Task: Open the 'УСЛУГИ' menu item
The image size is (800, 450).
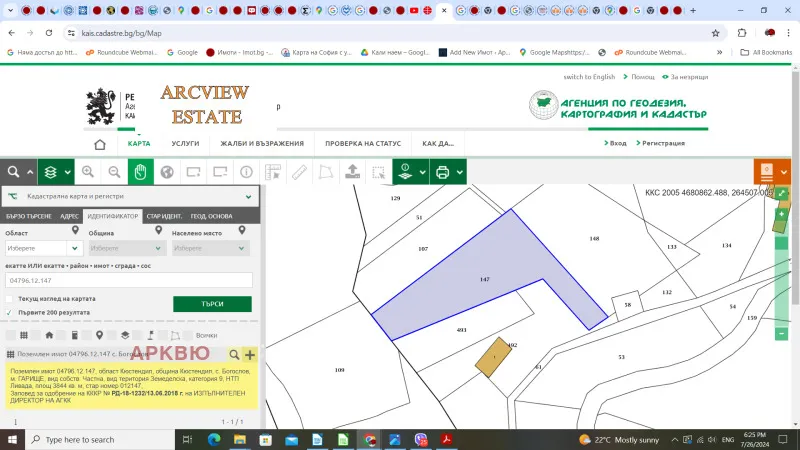Action: [x=185, y=143]
